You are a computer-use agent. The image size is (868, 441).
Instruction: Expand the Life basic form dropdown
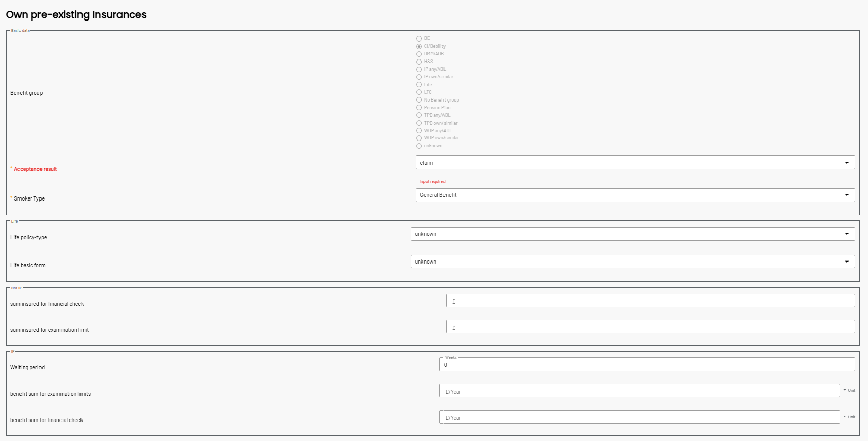(846, 262)
